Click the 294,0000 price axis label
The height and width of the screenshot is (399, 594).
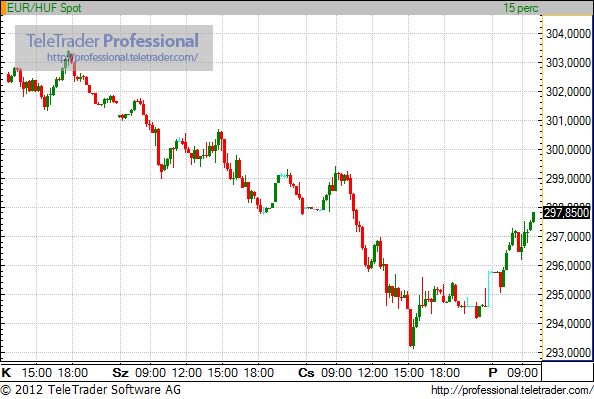click(568, 324)
